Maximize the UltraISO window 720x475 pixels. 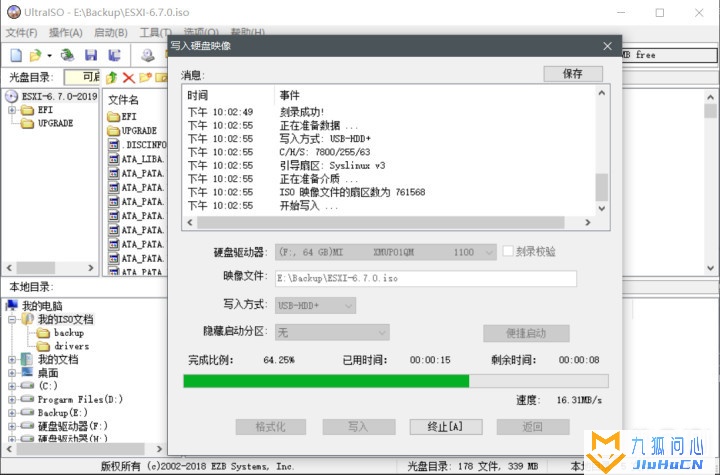[660, 13]
